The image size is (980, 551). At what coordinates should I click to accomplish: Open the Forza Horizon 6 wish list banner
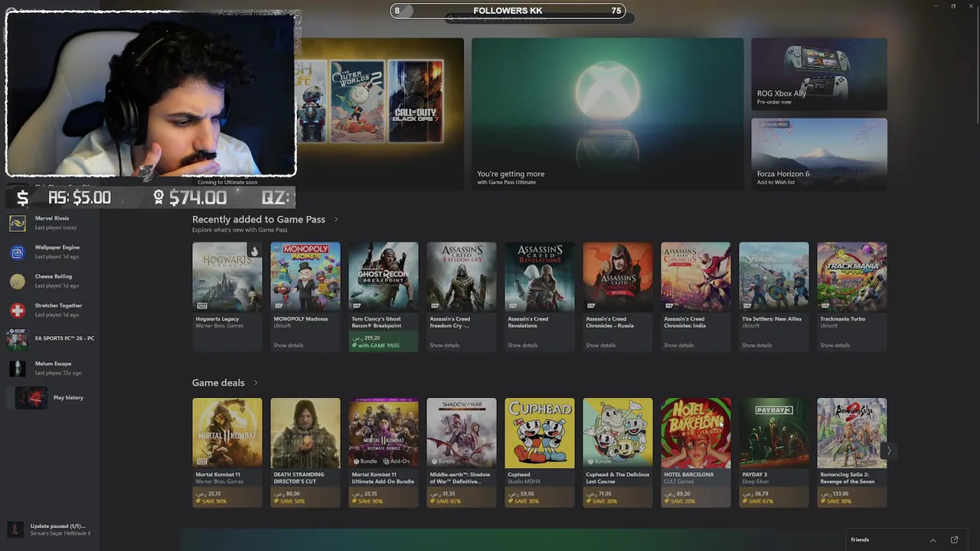pyautogui.click(x=819, y=154)
